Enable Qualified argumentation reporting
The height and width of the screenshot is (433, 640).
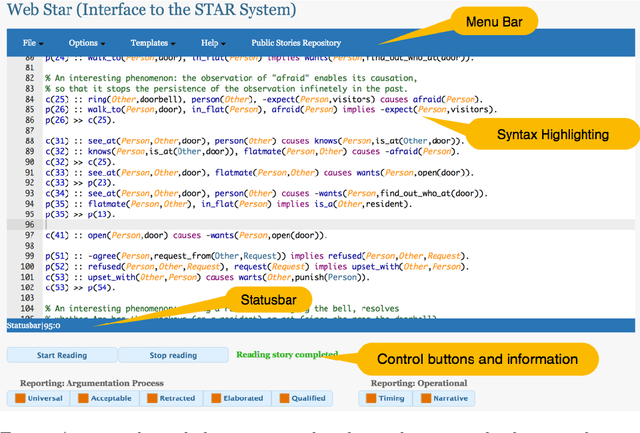[301, 398]
